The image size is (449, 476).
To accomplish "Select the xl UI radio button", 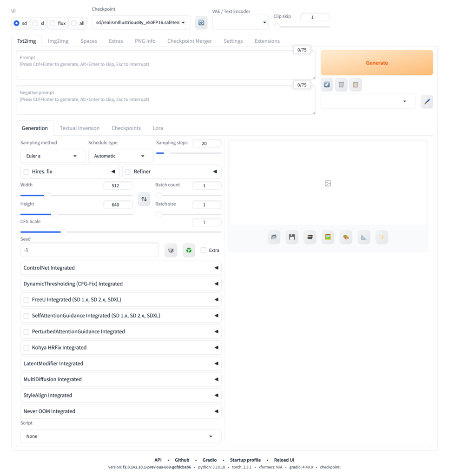I will pyautogui.click(x=35, y=23).
